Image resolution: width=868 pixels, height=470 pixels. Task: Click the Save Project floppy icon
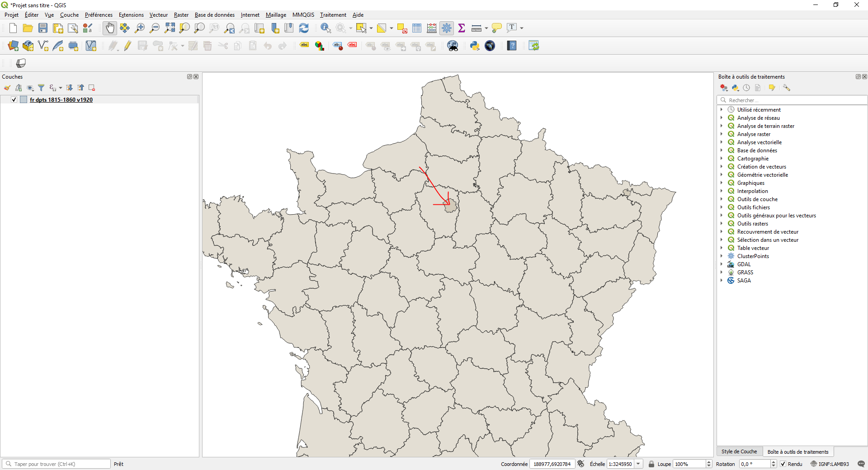point(43,28)
